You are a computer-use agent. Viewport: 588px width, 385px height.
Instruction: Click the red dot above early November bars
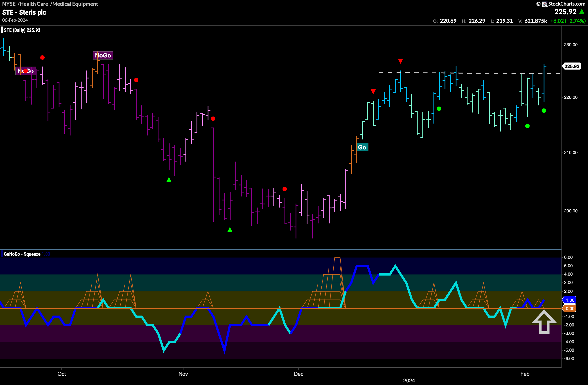click(213, 119)
